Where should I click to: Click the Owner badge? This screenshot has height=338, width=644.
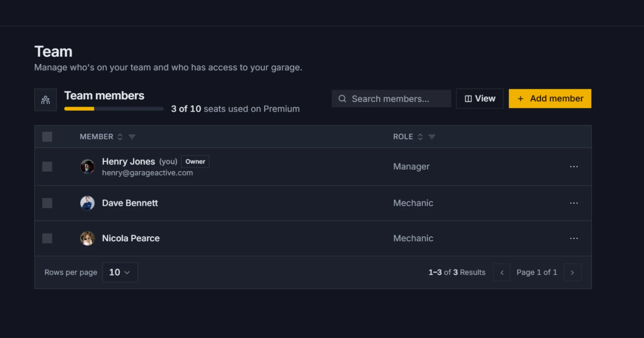[195, 161]
